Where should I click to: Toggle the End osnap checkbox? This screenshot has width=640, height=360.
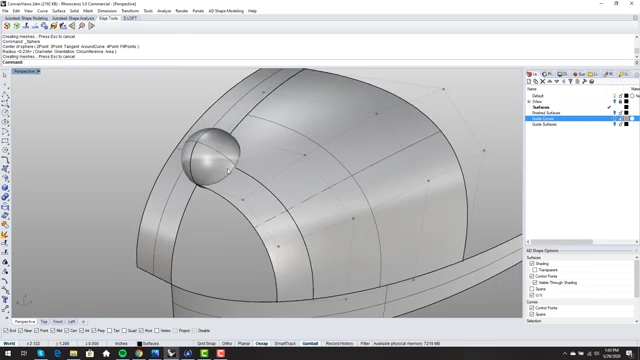(x=6, y=331)
